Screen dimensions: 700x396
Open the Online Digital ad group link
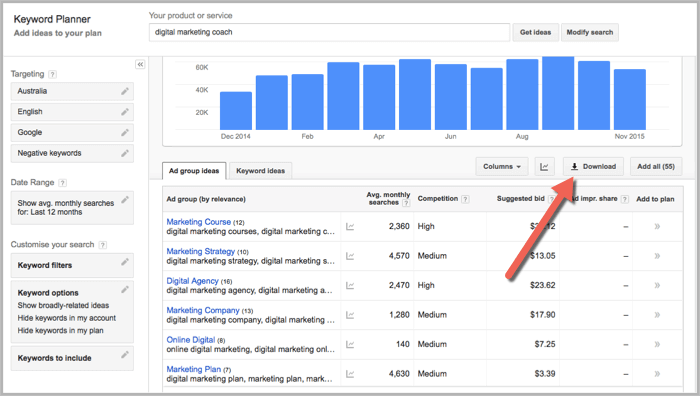(x=191, y=340)
